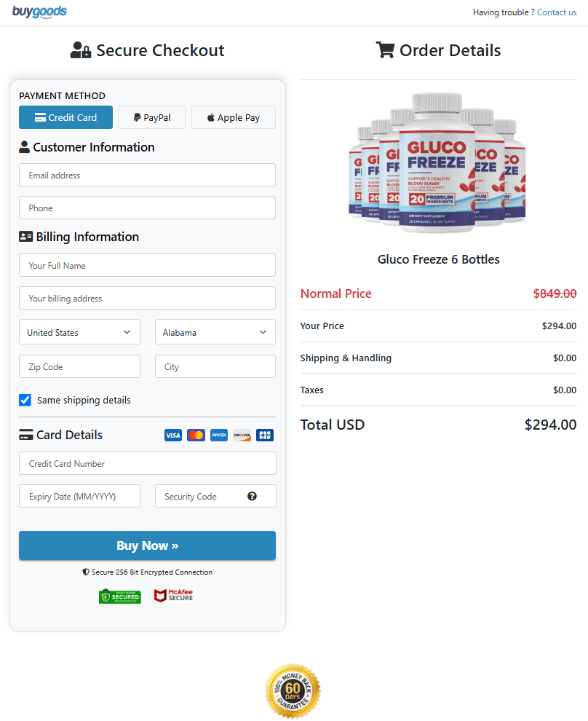588x721 pixels.
Task: Click the Gluco Freeze bottles product image
Action: (x=438, y=163)
